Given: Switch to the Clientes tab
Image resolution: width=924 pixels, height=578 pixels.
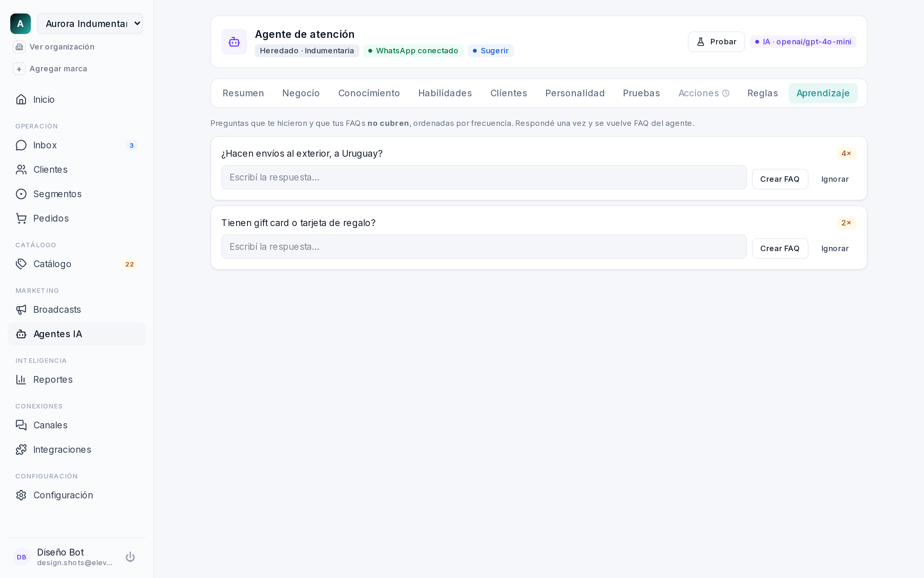Looking at the screenshot, I should [509, 93].
